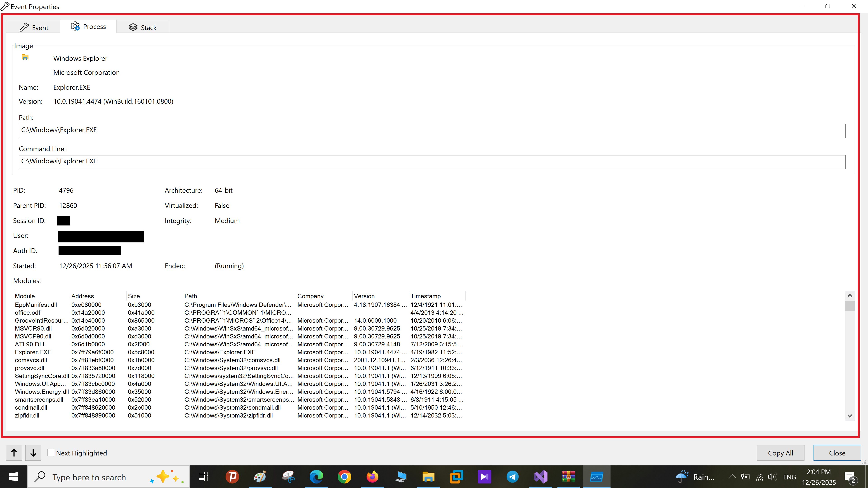This screenshot has width=868, height=488.
Task: Click the Close button
Action: 837,453
